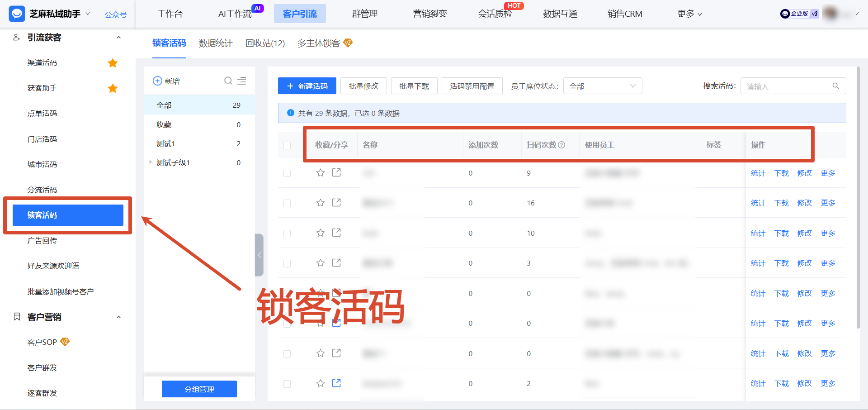This screenshot has height=410, width=868.
Task: Favorite the row with 3 scans
Action: pos(321,263)
